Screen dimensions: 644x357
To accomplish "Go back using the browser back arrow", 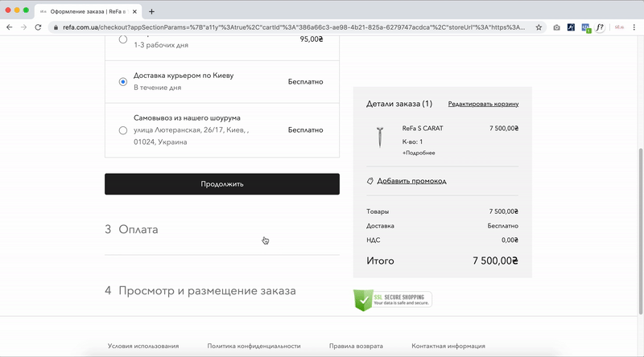I will 9,27.
